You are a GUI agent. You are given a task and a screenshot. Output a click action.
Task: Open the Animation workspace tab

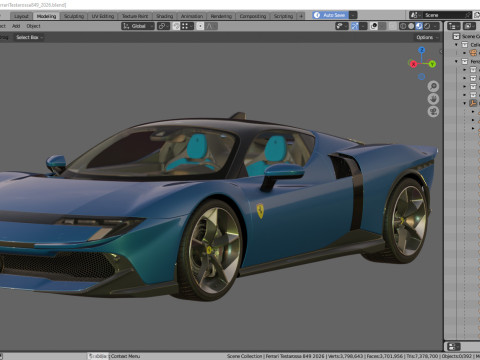click(192, 16)
